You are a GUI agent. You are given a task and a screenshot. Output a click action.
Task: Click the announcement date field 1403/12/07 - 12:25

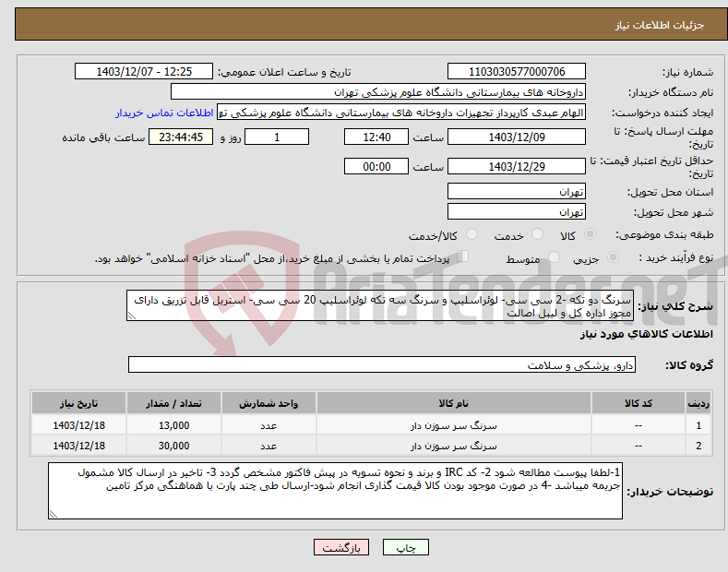click(x=143, y=72)
